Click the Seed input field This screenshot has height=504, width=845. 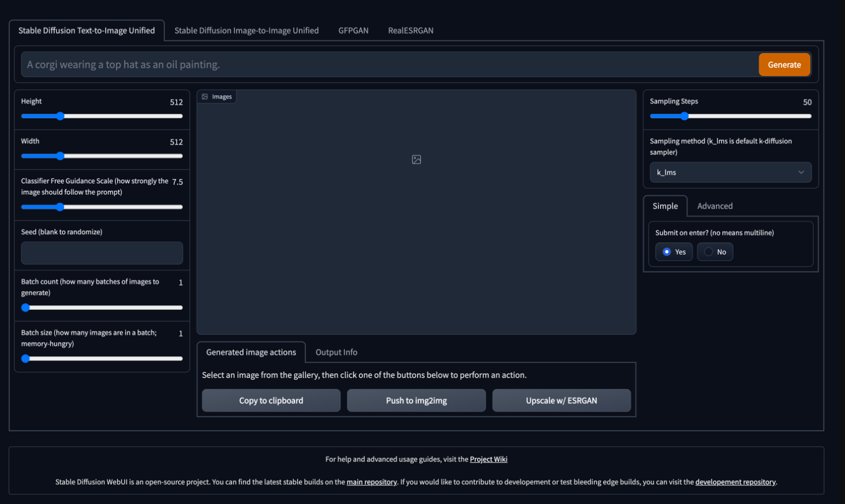102,253
